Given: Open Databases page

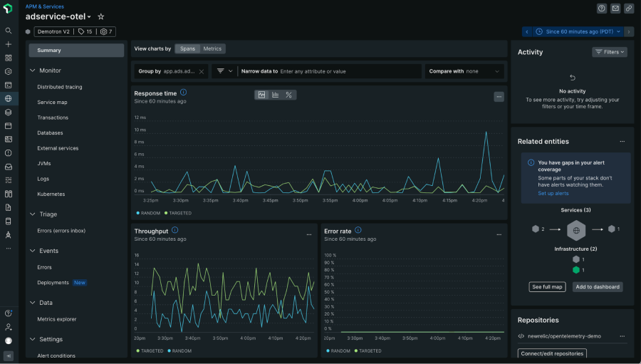Looking at the screenshot, I should (x=51, y=133).
